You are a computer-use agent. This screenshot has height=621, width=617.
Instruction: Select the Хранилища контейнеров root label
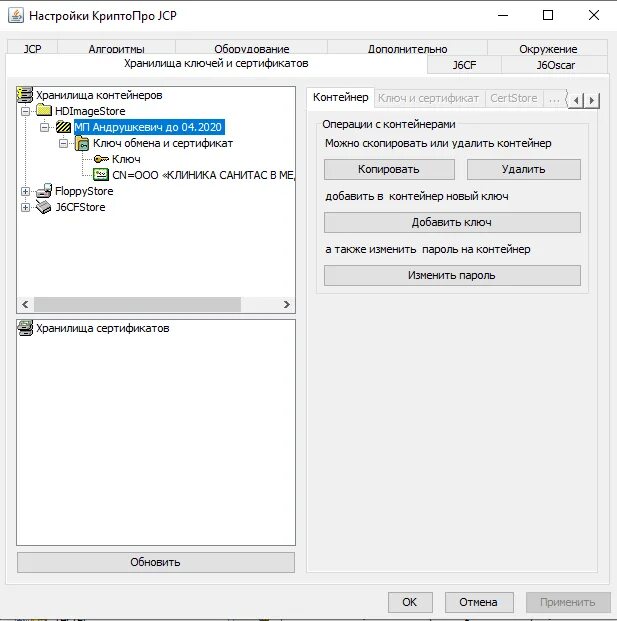pos(99,95)
